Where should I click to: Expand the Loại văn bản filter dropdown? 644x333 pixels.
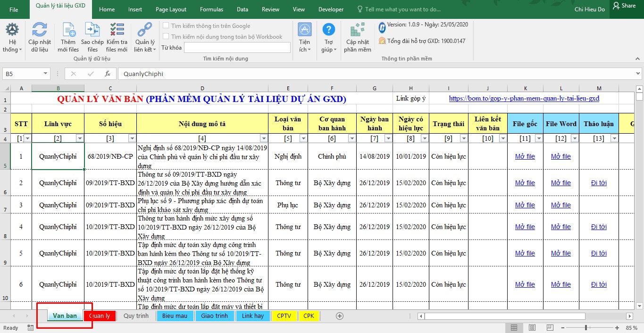point(303,138)
